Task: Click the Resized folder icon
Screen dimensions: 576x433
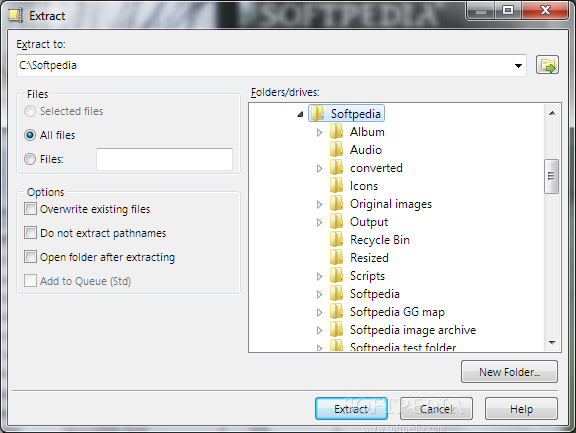Action: point(336,257)
